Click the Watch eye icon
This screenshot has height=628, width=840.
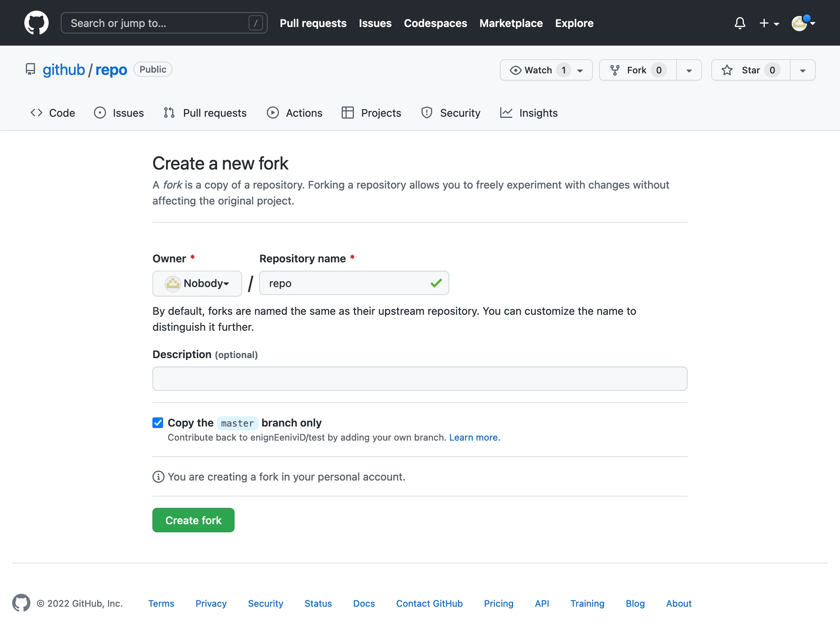(x=515, y=70)
